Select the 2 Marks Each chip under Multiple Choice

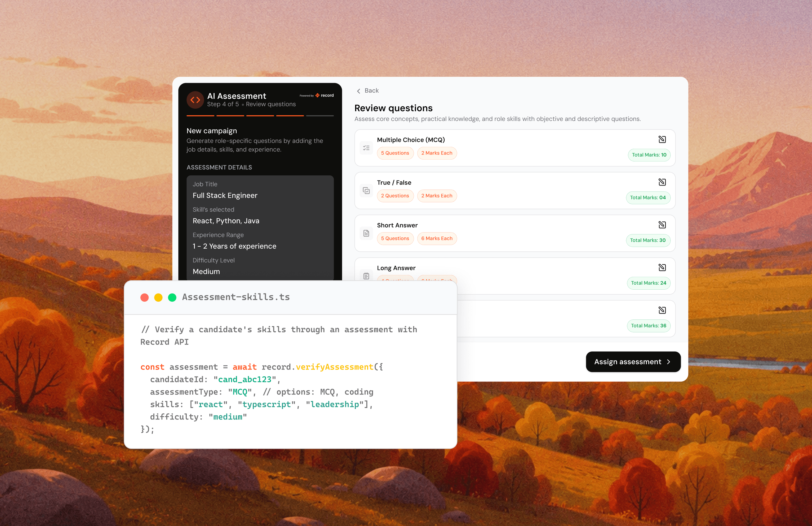point(437,153)
